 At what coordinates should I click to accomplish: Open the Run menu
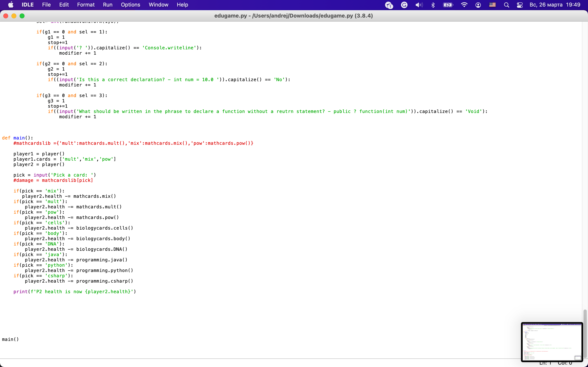108,5
